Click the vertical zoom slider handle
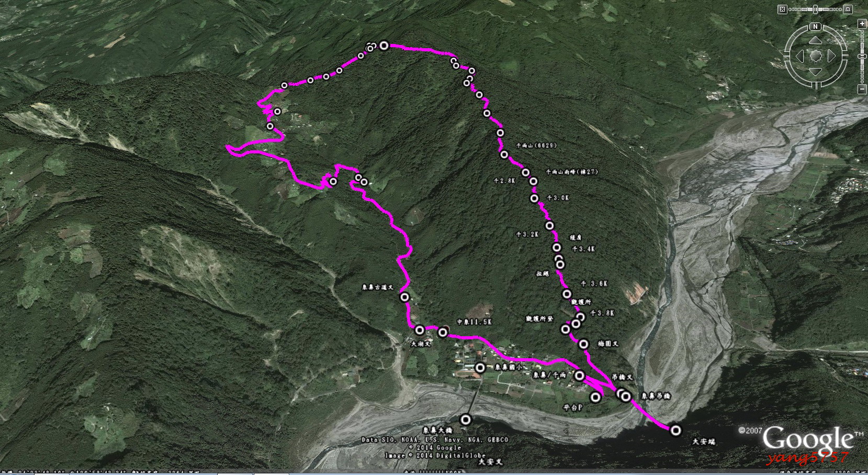This screenshot has height=475, width=868. pyautogui.click(x=862, y=56)
